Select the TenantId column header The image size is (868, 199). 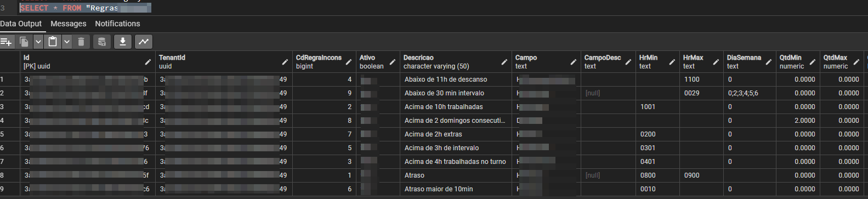coord(224,62)
